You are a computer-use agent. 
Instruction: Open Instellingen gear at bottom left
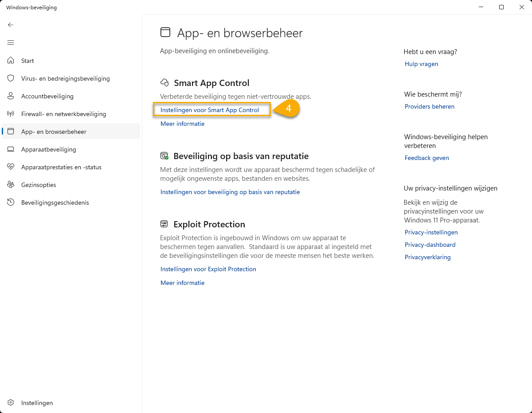11,403
